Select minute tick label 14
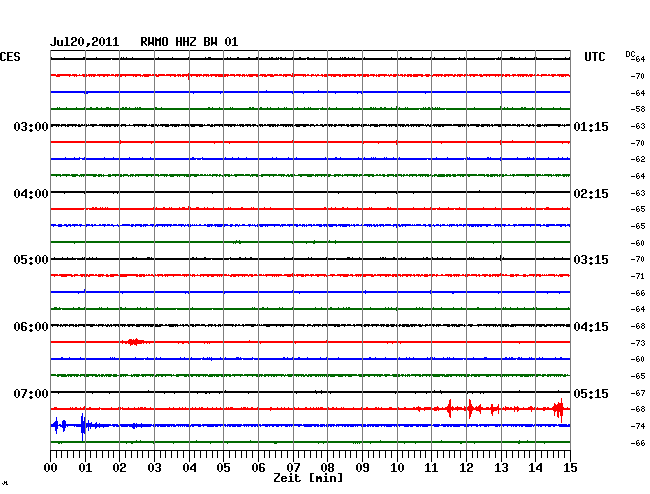 point(536,468)
